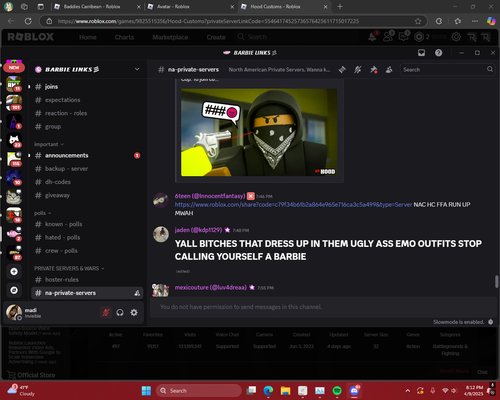The height and width of the screenshot is (400, 500).
Task: Click madi user avatar in panel
Action: 14,312
